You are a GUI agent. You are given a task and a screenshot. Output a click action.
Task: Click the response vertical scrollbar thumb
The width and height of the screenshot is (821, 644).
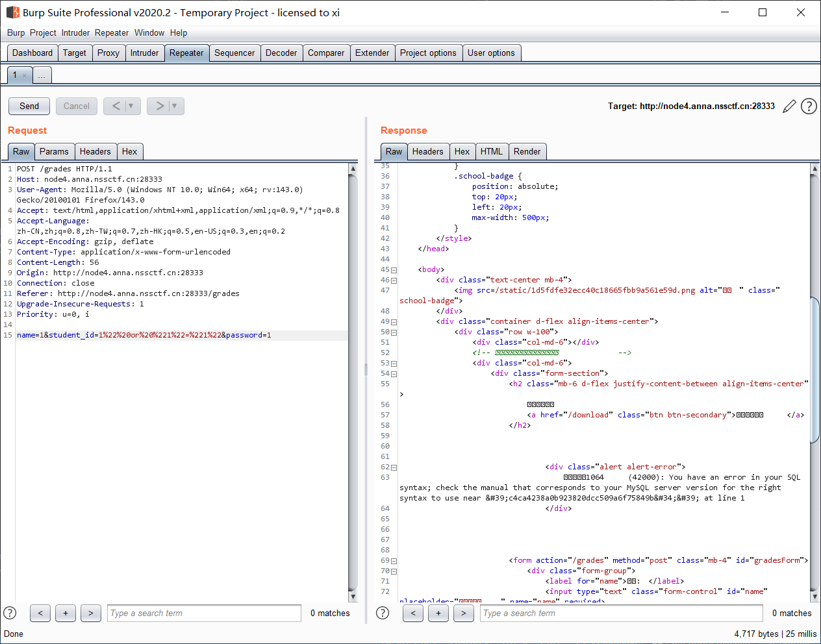[x=815, y=370]
